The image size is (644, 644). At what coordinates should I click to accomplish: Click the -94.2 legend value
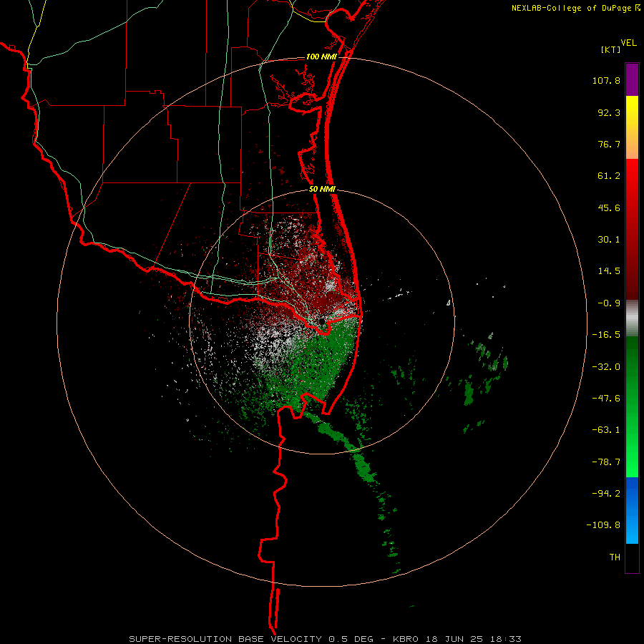(606, 493)
